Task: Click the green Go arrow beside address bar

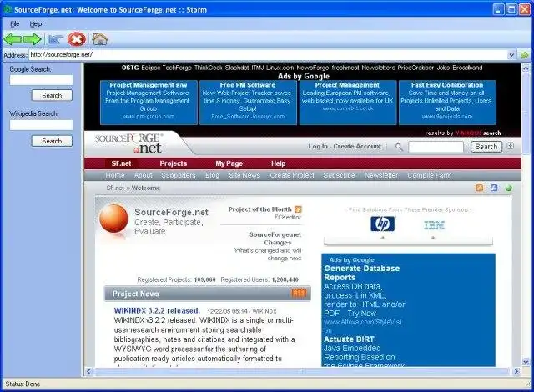Action: pyautogui.click(x=525, y=55)
